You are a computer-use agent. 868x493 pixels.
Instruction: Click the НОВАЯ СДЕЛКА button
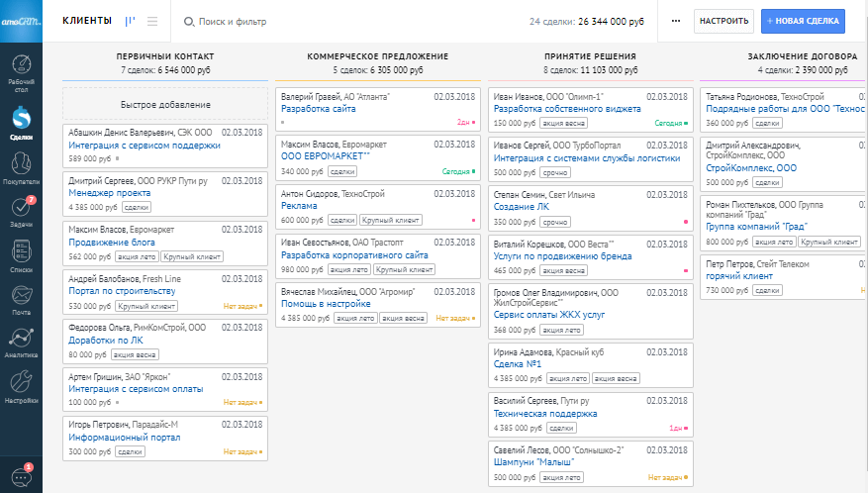[x=803, y=21]
